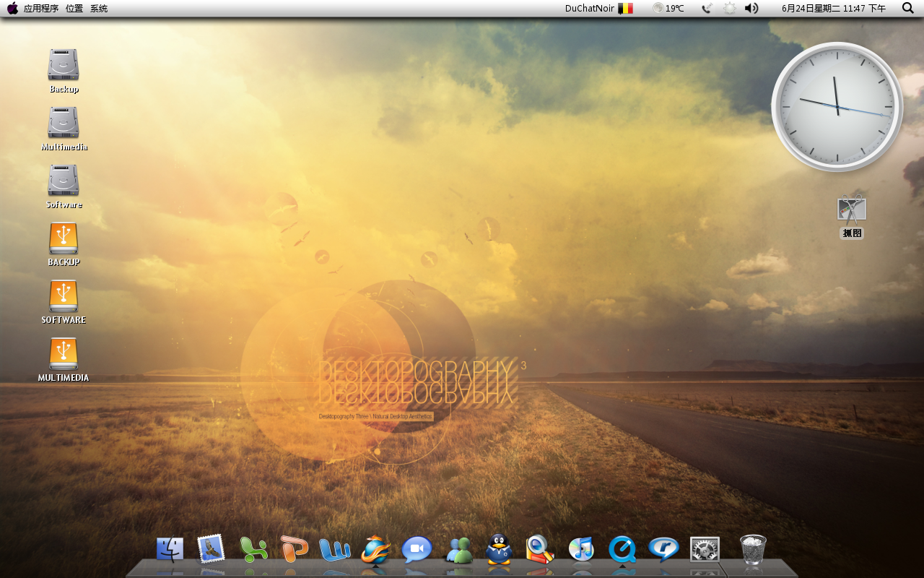The height and width of the screenshot is (578, 924).
Task: Open System Preferences gear icon in dock
Action: (705, 550)
